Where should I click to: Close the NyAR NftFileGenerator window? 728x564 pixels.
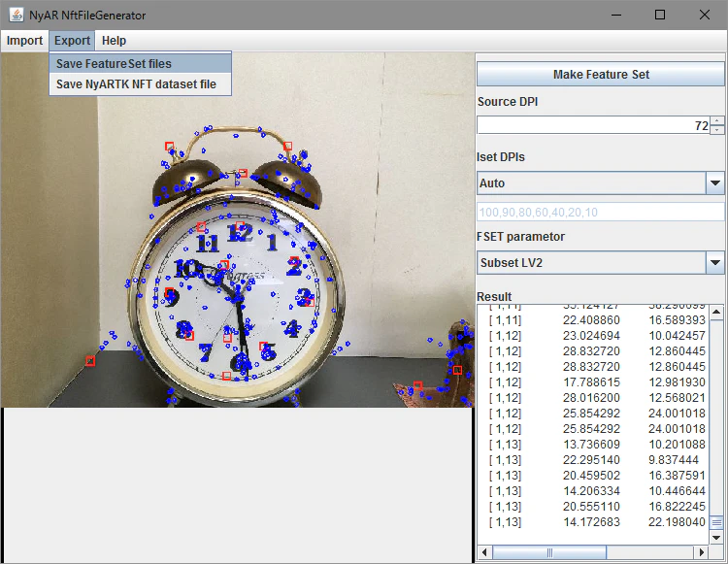click(705, 15)
